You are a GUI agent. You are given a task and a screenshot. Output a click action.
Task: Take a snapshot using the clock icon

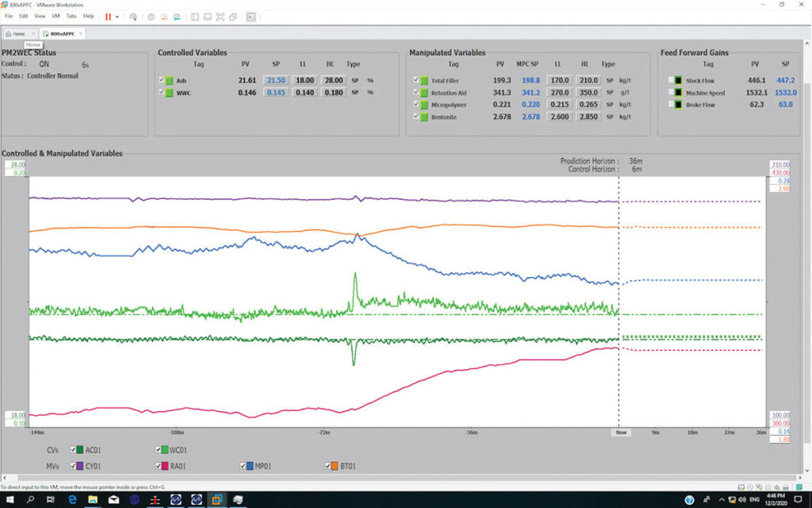click(151, 16)
